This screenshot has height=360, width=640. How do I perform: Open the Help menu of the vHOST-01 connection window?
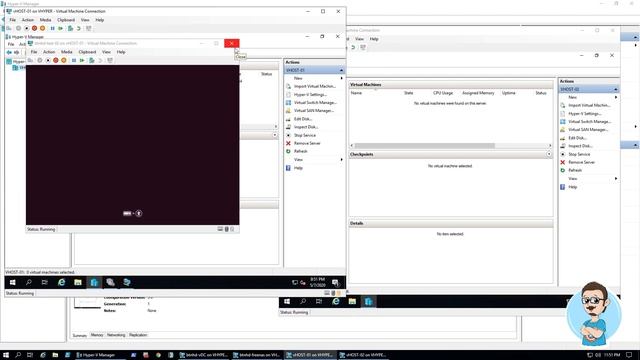tap(100, 20)
